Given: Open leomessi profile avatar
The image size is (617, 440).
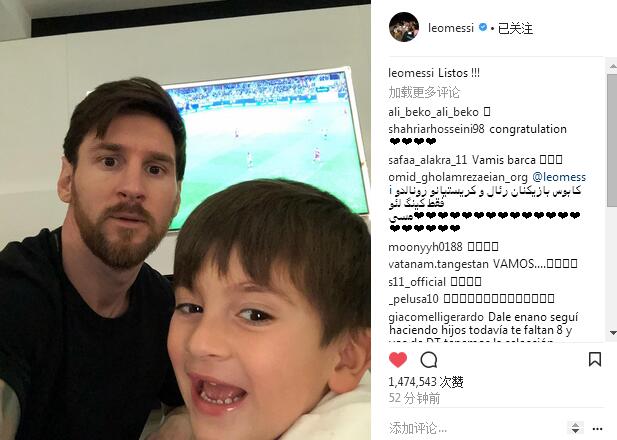Looking at the screenshot, I should click(404, 27).
